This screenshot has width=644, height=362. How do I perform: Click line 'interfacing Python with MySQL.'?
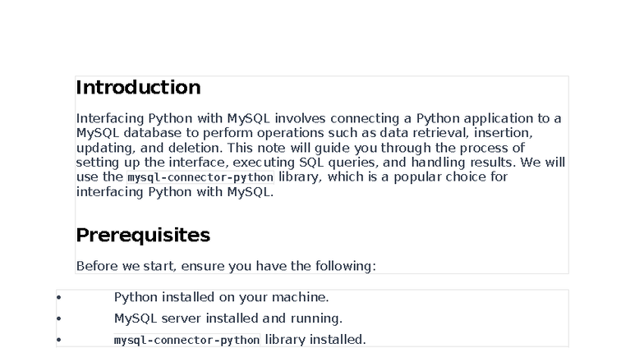(174, 192)
